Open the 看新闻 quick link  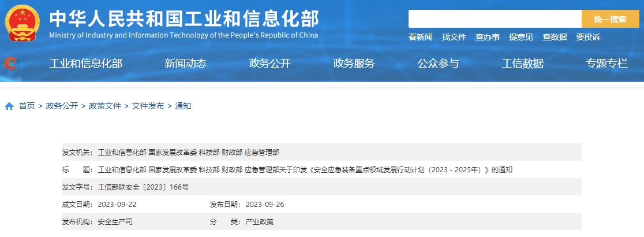(420, 37)
